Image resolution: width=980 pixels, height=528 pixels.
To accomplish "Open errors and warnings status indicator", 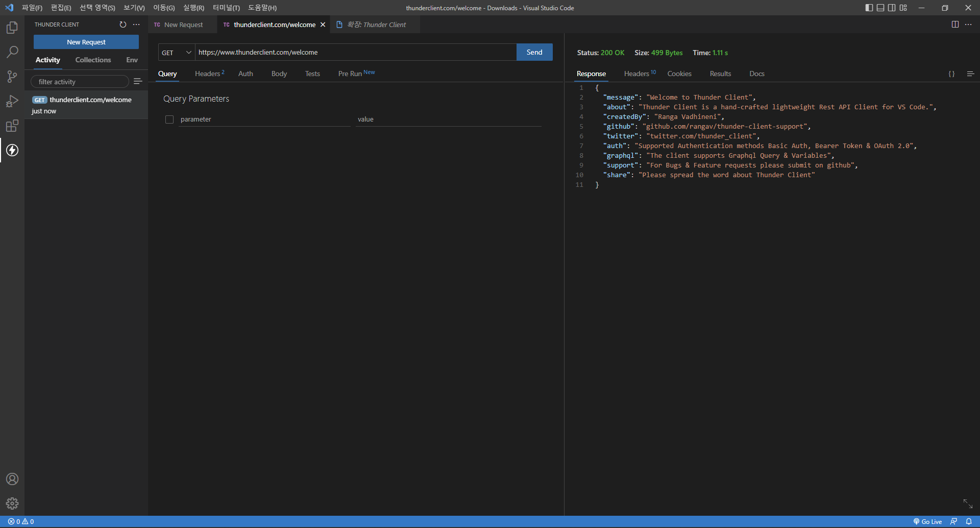I will (x=21, y=521).
